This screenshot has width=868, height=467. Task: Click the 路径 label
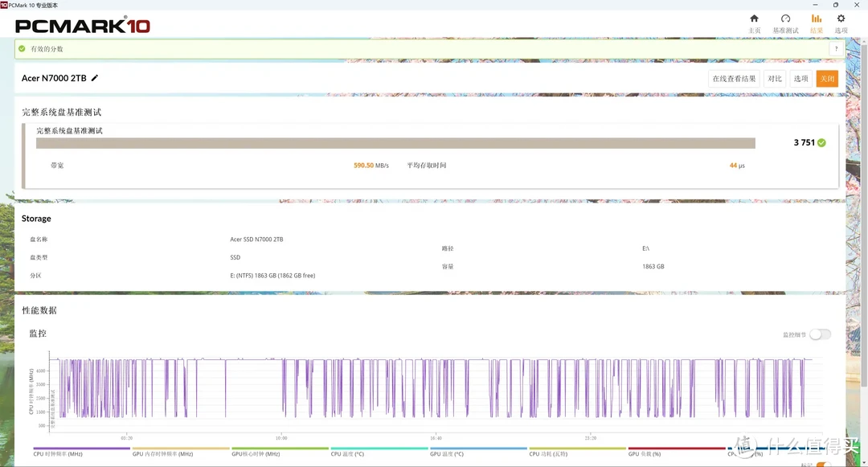pos(448,248)
